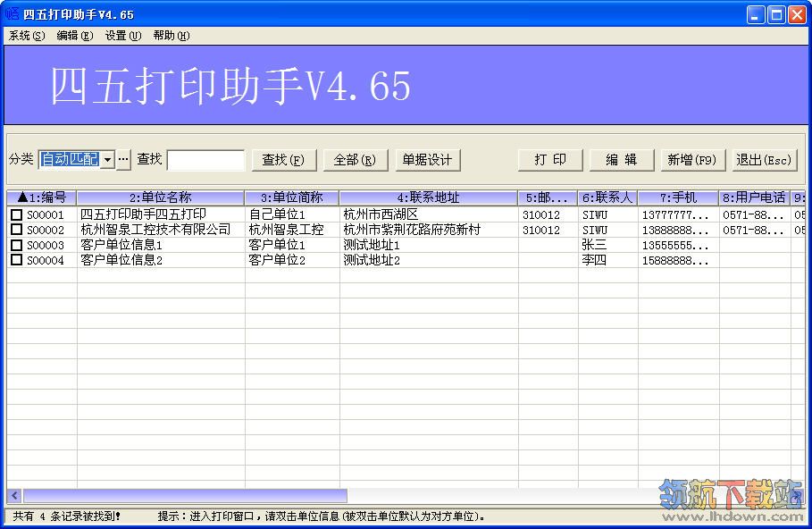Maximize the 四五打印助手 window
This screenshot has height=529, width=812.
(776, 14)
